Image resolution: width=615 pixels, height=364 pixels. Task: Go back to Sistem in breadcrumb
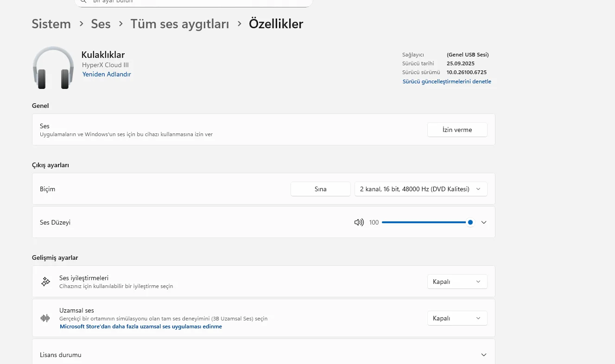point(51,24)
